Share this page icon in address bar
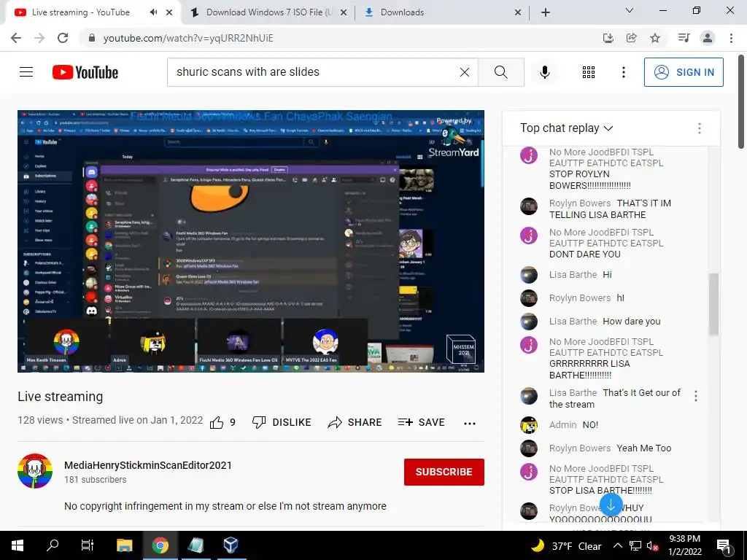Viewport: 747px width, 560px height. click(x=631, y=38)
